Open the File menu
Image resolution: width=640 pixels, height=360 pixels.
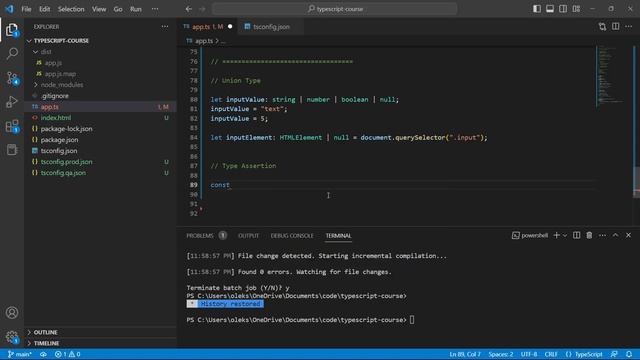point(26,9)
